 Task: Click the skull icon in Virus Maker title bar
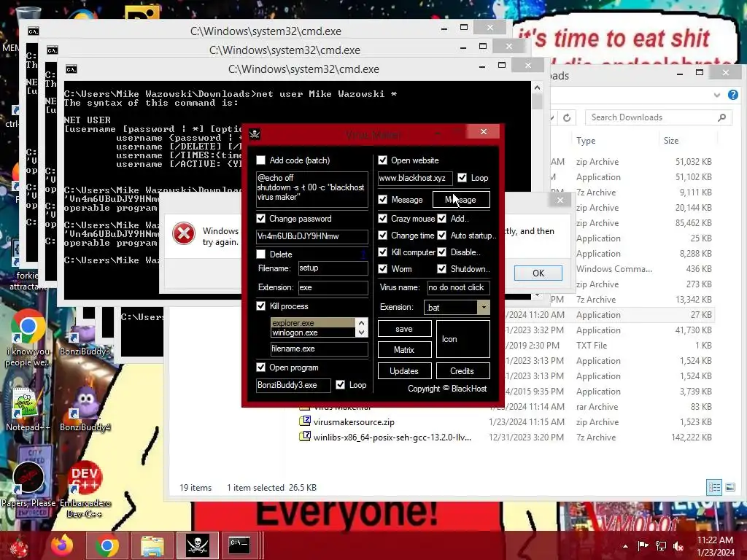click(255, 134)
